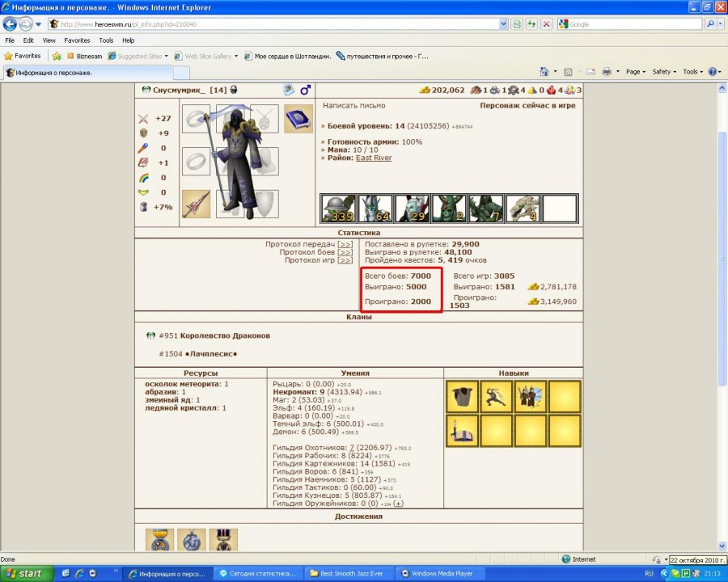Click the spell book with candle skill icon

463,431
